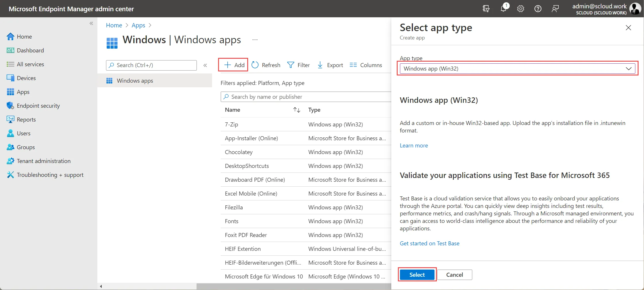
Task: Open the Filezilla app row
Action: pos(306,207)
